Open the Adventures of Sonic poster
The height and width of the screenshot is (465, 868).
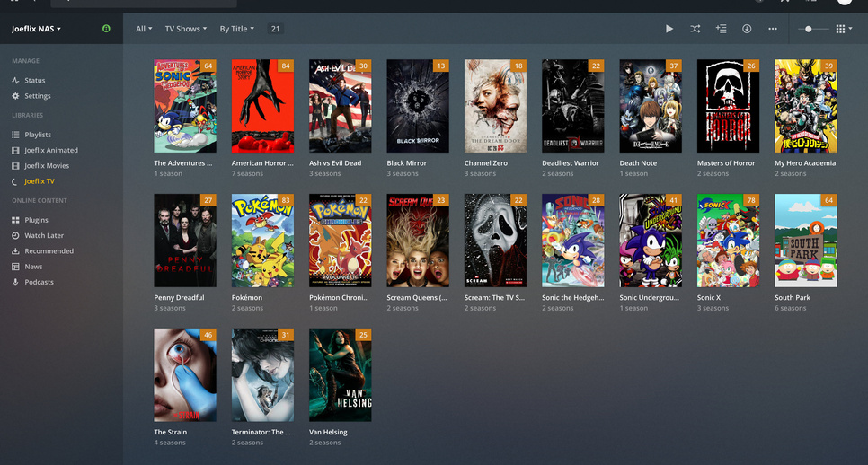pyautogui.click(x=185, y=106)
